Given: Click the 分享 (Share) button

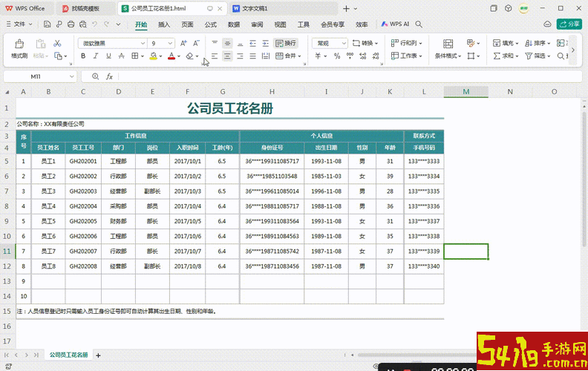Looking at the screenshot, I should coord(569,24).
